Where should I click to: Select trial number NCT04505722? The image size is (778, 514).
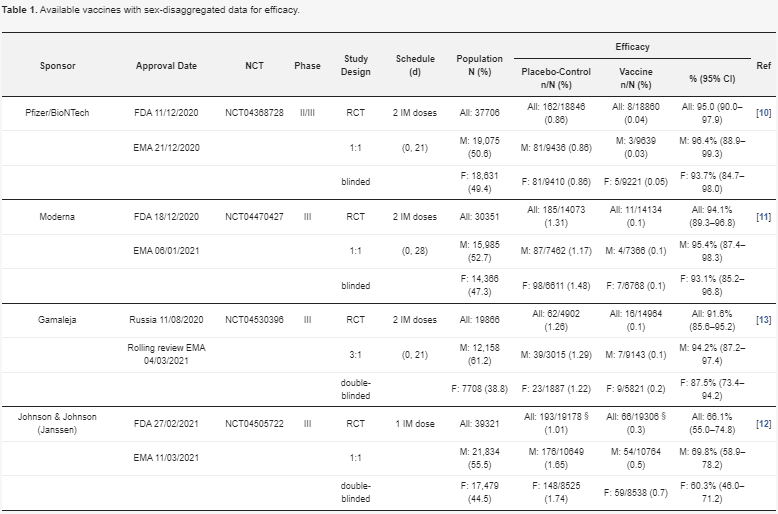(254, 424)
